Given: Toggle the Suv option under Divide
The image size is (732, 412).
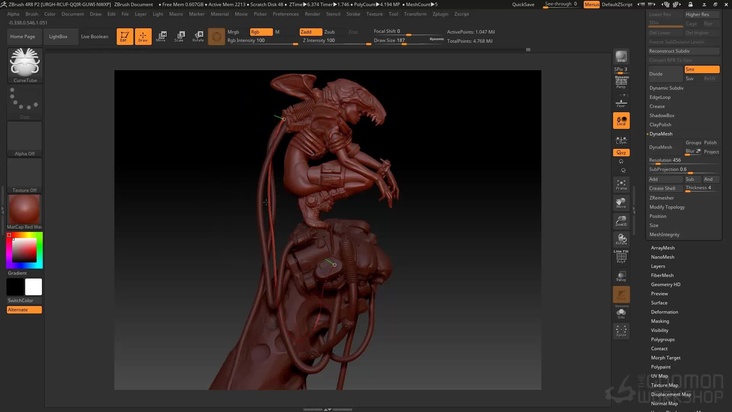Looking at the screenshot, I should [690, 78].
